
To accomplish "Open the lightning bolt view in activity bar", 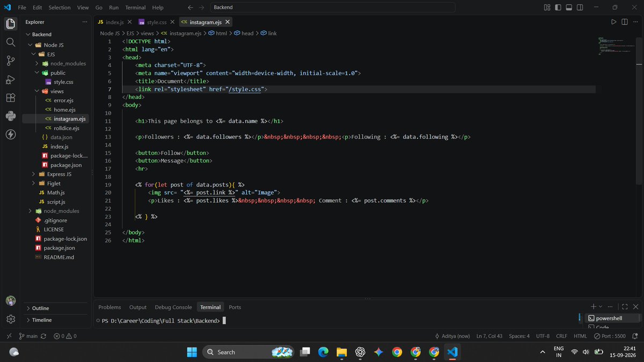I will (10, 134).
